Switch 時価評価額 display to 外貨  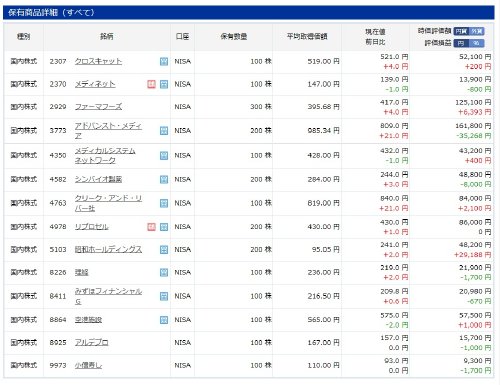coord(477,31)
